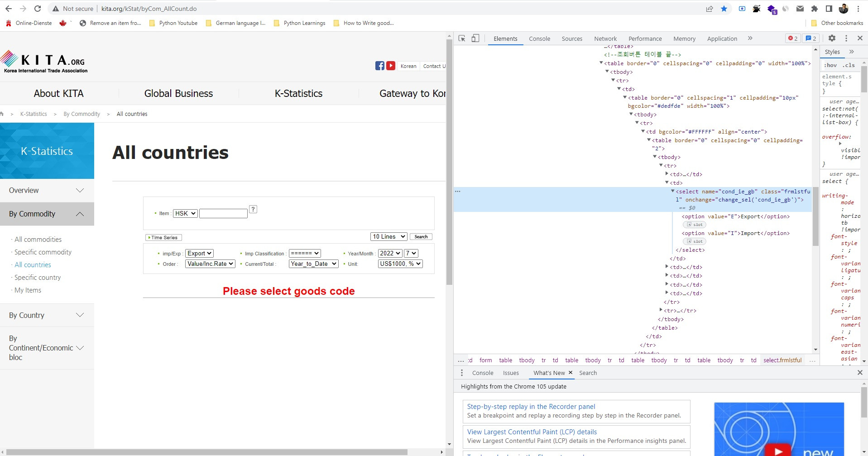Image resolution: width=868 pixels, height=456 pixels.
Task: Expand the By Country sidebar section
Action: pyautogui.click(x=47, y=315)
